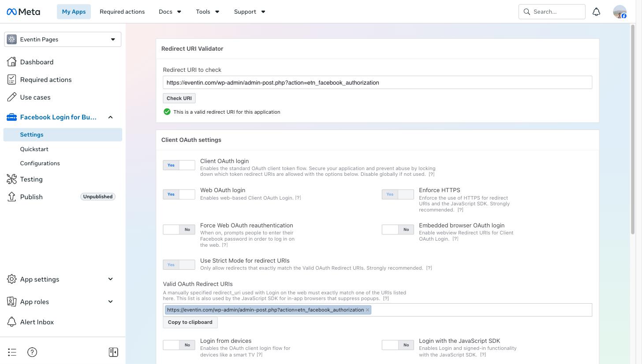Open help for Force Web OAuth reauthentication

point(225,245)
